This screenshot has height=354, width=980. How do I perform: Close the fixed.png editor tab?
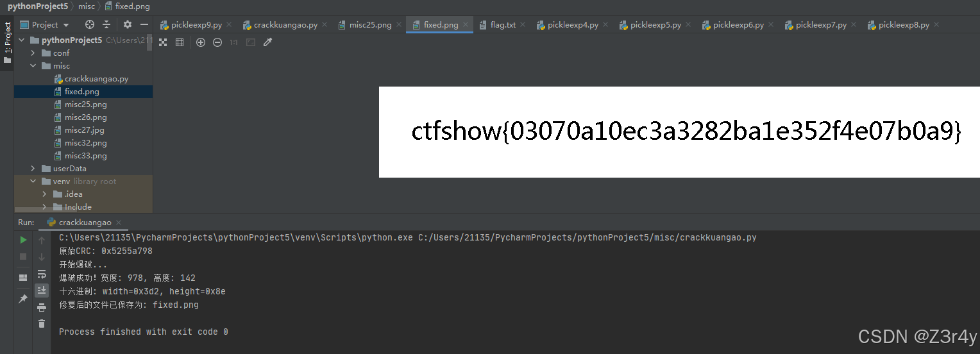pos(466,25)
